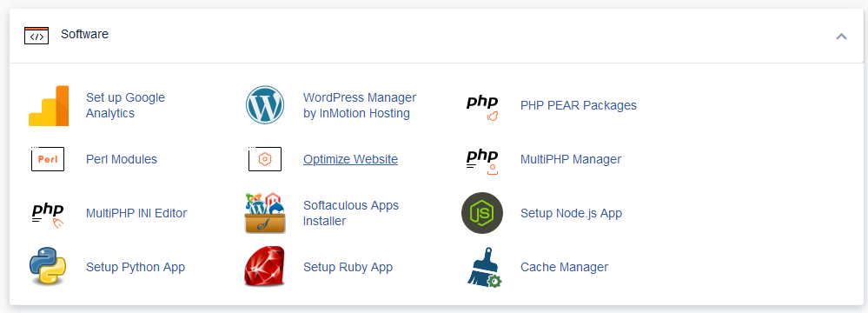
Task: Click the MultiPHP INI Editor icon
Action: [48, 216]
